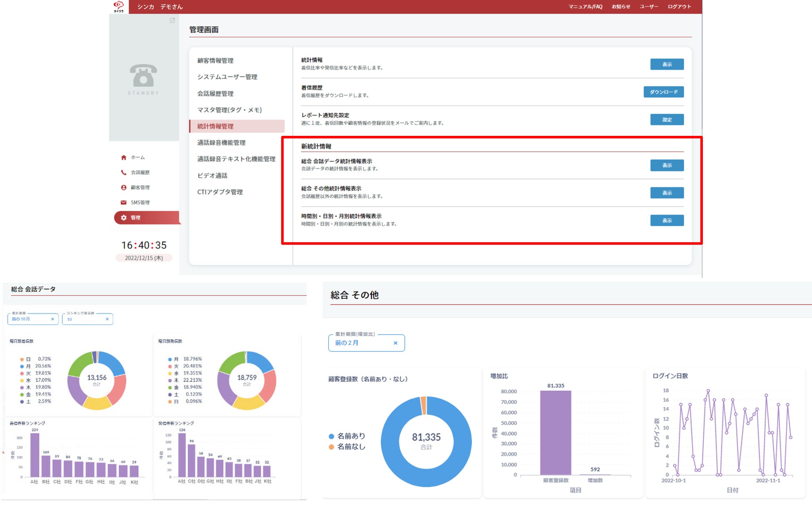Click the phone icon for 会話履歴
Viewport: 812px width, 506px height.
point(124,173)
